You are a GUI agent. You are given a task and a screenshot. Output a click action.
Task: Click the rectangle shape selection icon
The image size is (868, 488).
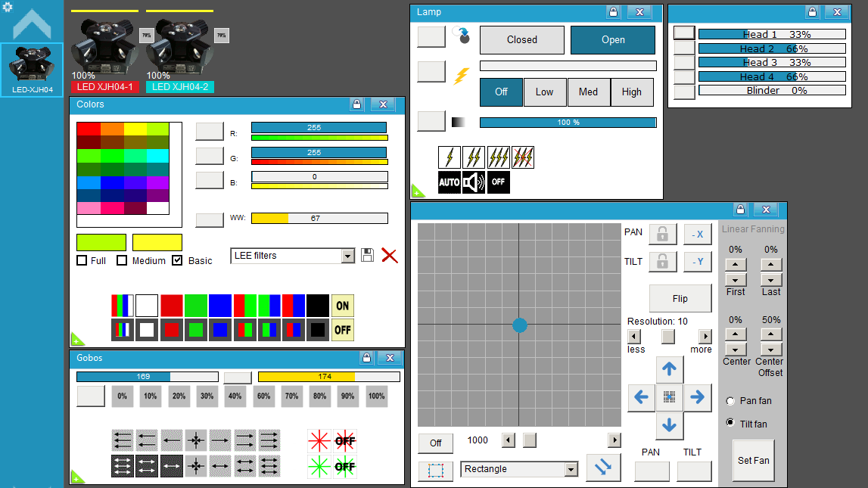[436, 471]
